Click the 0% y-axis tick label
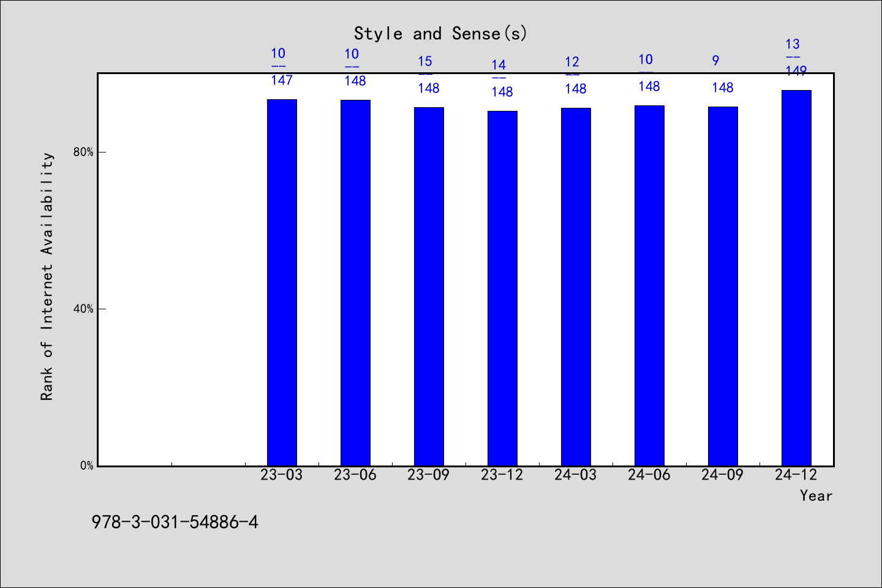The width and height of the screenshot is (882, 588). (86, 466)
